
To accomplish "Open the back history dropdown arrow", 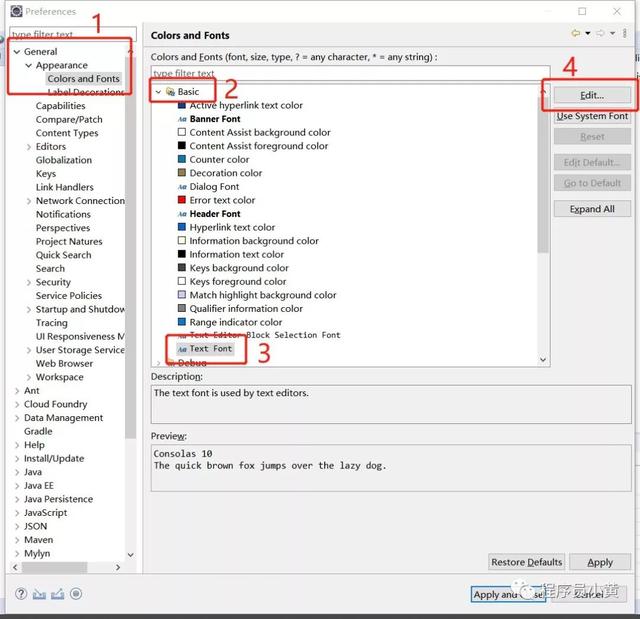I will 588,33.
